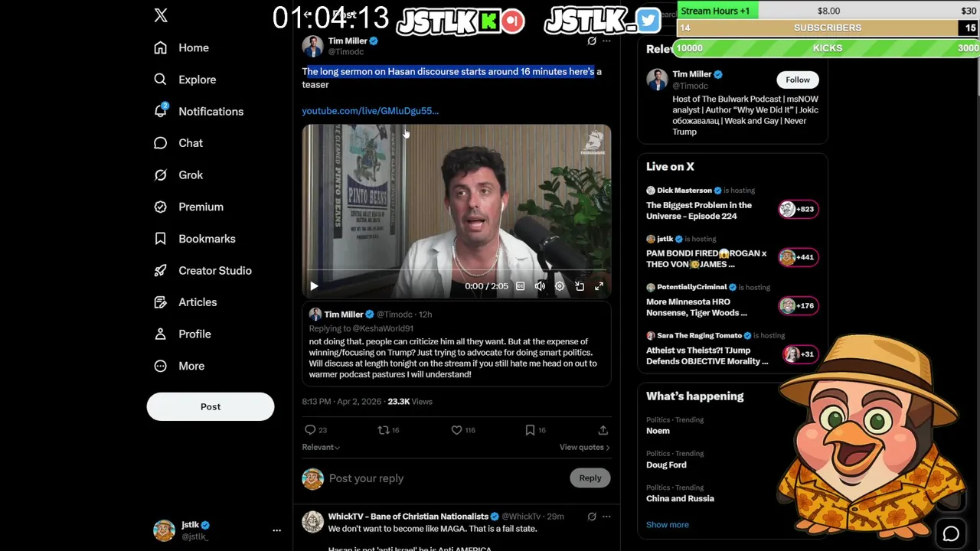Open Tim Miller's avatar on main post
Screen dimensions: 980x551
pyautogui.click(x=312, y=46)
